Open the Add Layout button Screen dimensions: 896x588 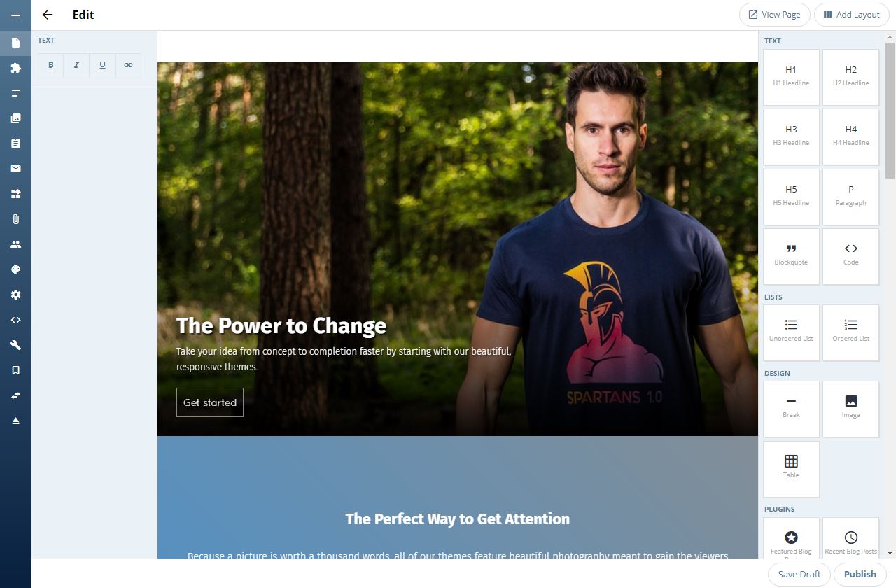[852, 15]
